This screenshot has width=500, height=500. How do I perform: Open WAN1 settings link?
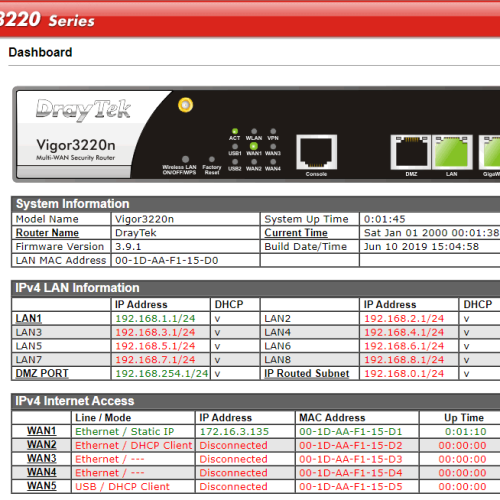pos(42,431)
